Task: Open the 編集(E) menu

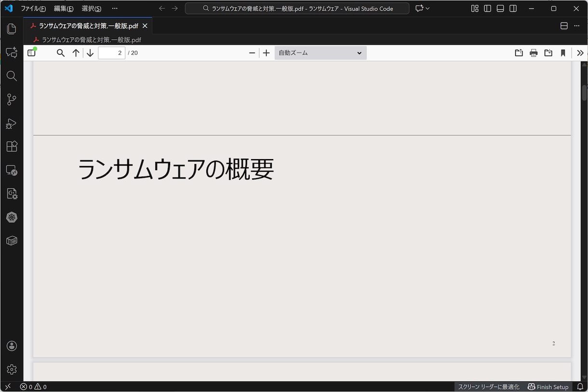Action: point(64,9)
